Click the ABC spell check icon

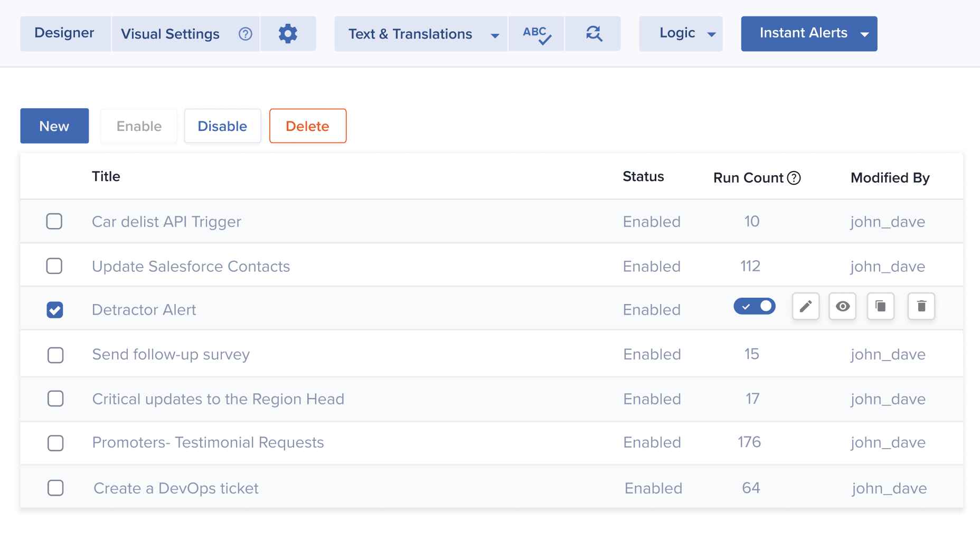[x=536, y=34]
